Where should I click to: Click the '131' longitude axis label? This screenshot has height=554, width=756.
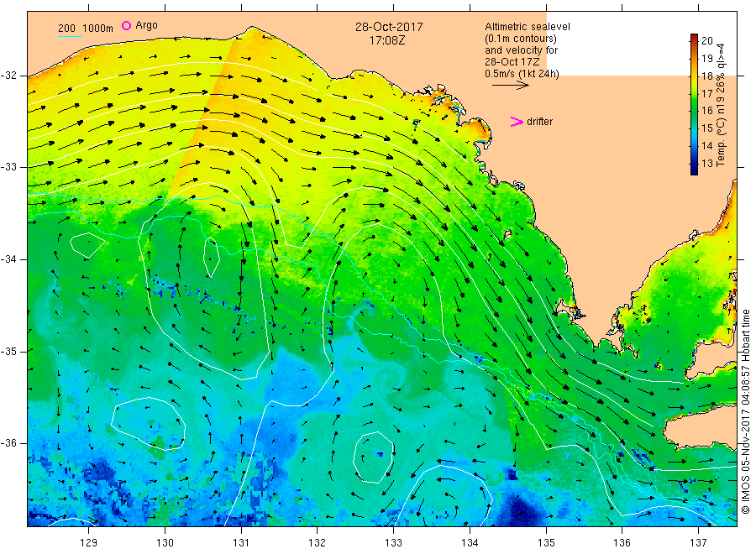coord(241,543)
